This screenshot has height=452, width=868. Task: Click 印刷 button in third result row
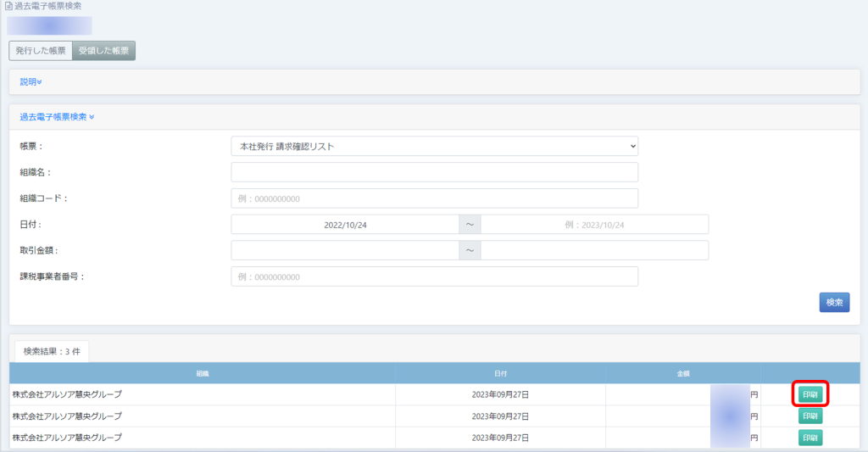pos(810,438)
